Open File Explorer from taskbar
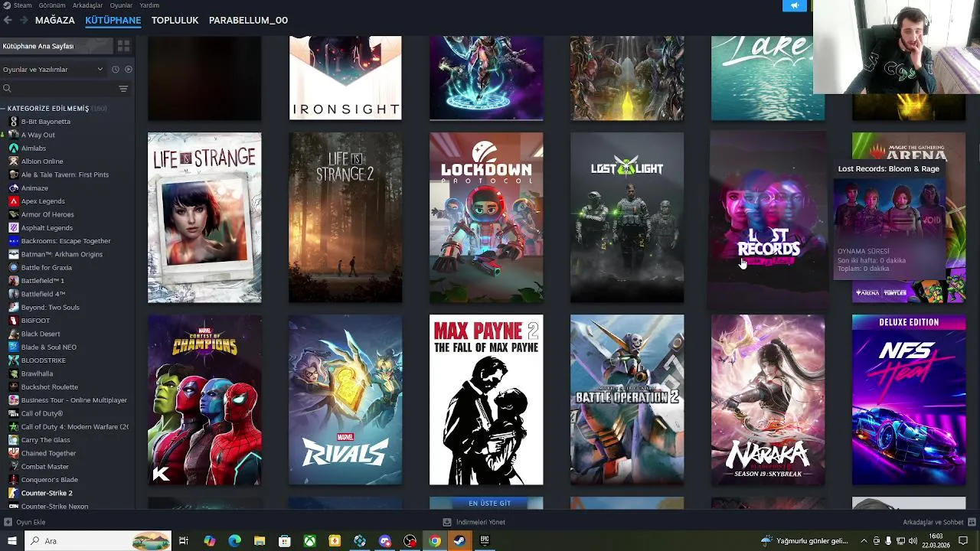This screenshot has width=980, height=551. pos(260,541)
